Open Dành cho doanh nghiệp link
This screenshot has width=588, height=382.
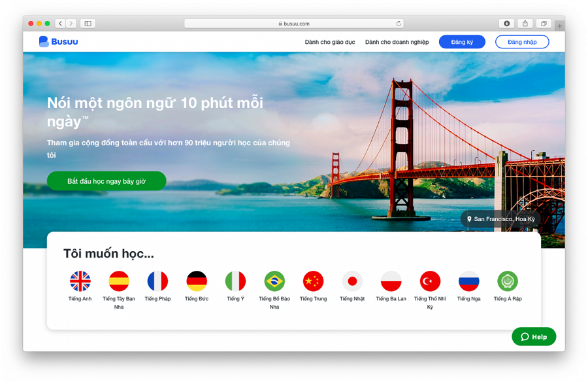pos(397,42)
